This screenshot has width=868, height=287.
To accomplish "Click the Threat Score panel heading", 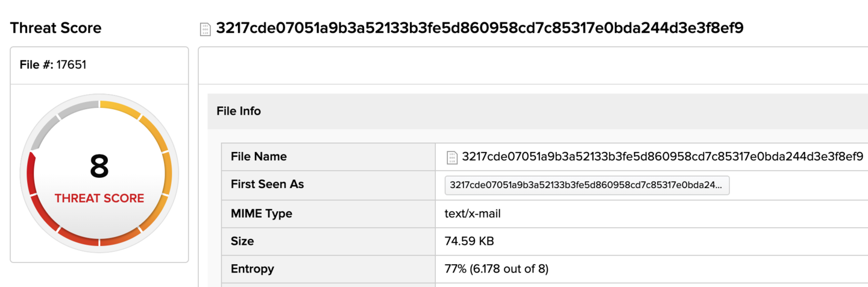I will pos(55,28).
